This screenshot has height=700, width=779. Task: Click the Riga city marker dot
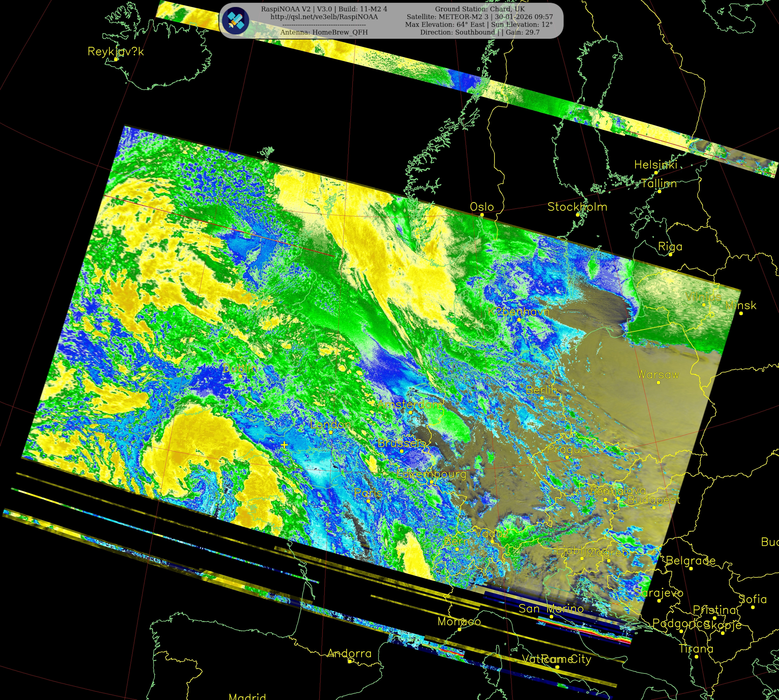tap(670, 255)
